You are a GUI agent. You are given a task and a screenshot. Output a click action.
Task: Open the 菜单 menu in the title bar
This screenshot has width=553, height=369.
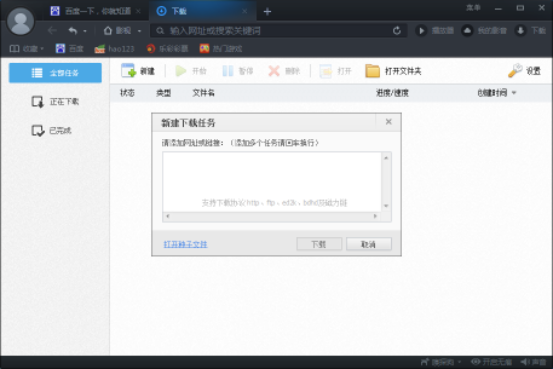pos(473,8)
